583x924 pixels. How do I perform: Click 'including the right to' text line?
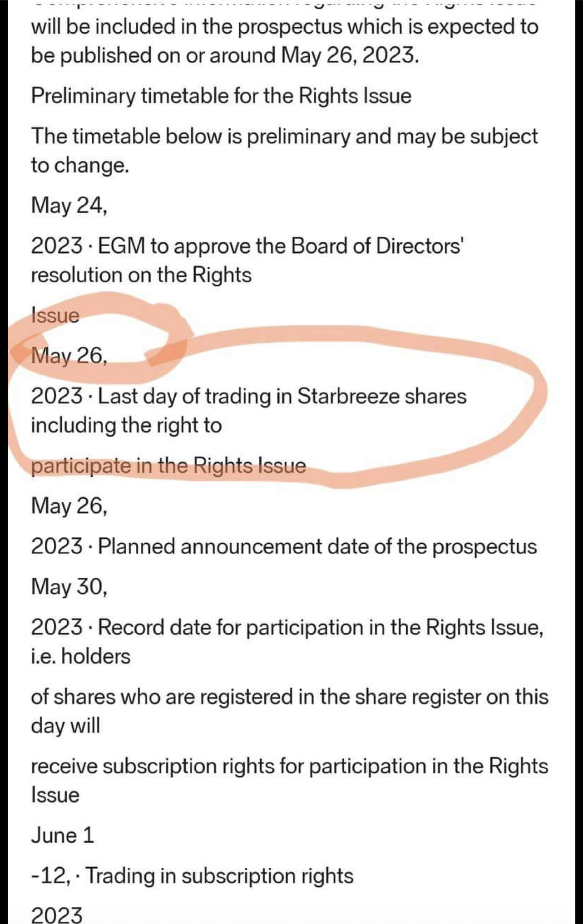click(126, 426)
